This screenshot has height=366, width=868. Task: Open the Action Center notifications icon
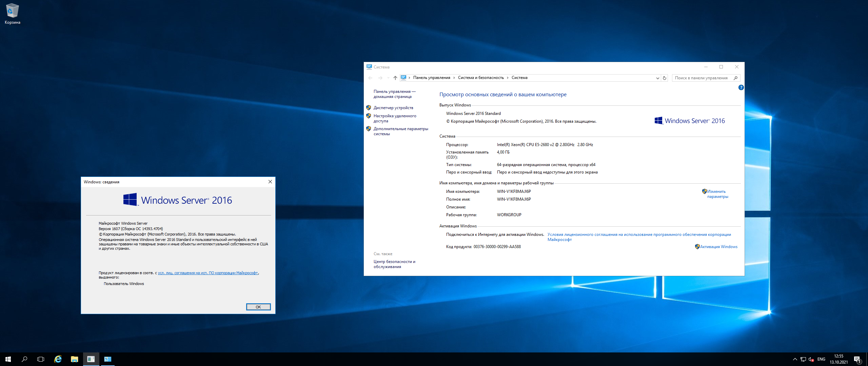857,359
